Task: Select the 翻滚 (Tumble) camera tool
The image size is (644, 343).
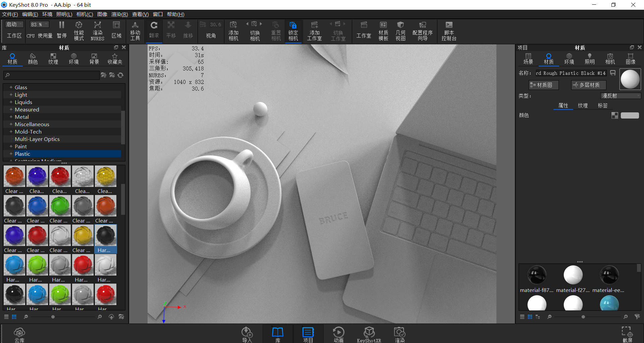Action: pyautogui.click(x=154, y=31)
